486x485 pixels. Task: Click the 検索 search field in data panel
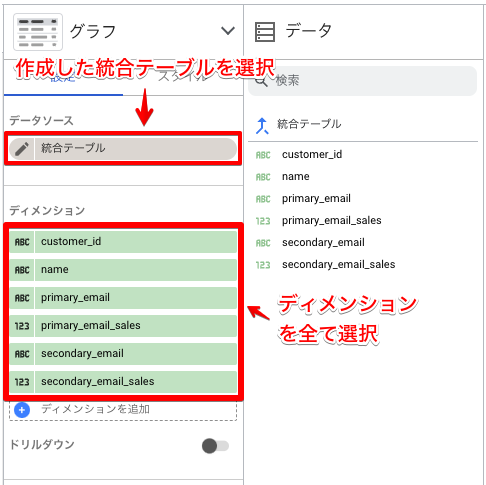point(362,81)
